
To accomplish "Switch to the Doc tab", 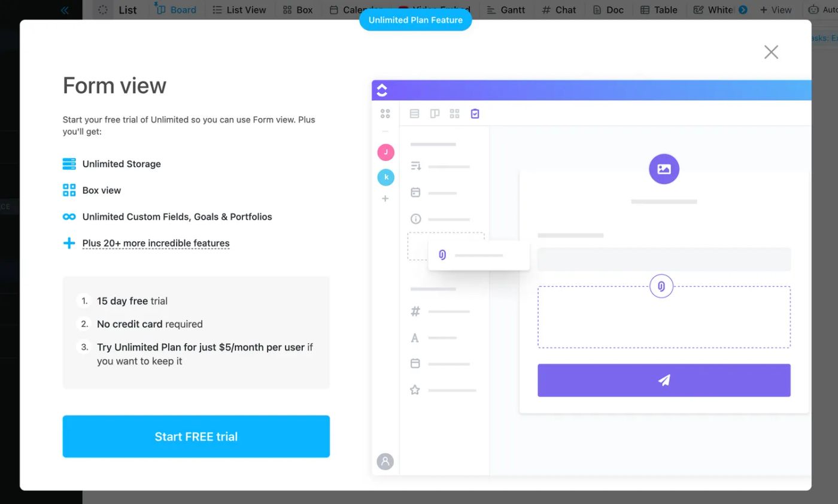I will click(x=608, y=10).
